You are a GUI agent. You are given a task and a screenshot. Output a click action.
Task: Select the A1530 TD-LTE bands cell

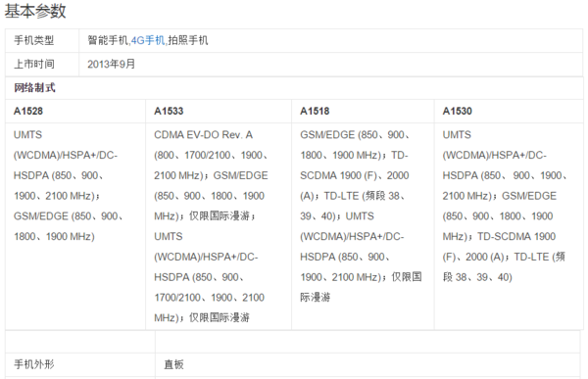[509, 226]
